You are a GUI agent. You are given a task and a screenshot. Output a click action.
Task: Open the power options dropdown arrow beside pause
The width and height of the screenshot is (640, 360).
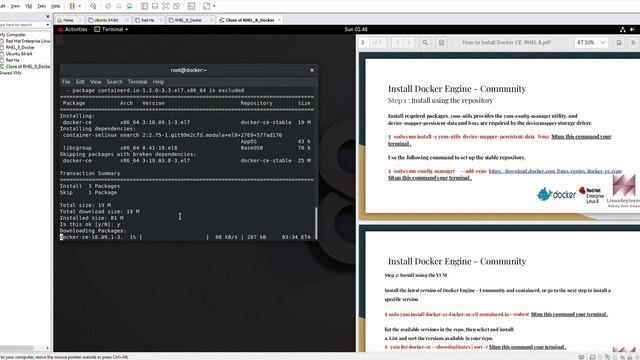pyautogui.click(x=79, y=6)
